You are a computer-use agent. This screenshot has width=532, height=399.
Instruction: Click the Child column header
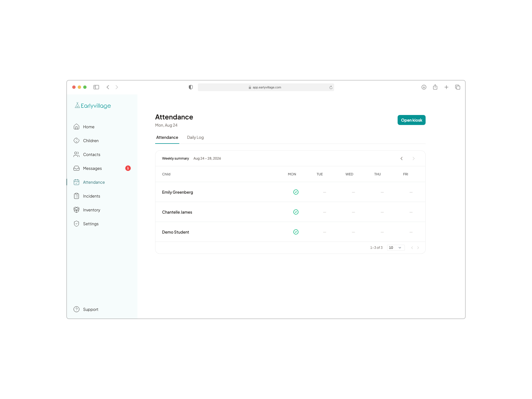[166, 174]
